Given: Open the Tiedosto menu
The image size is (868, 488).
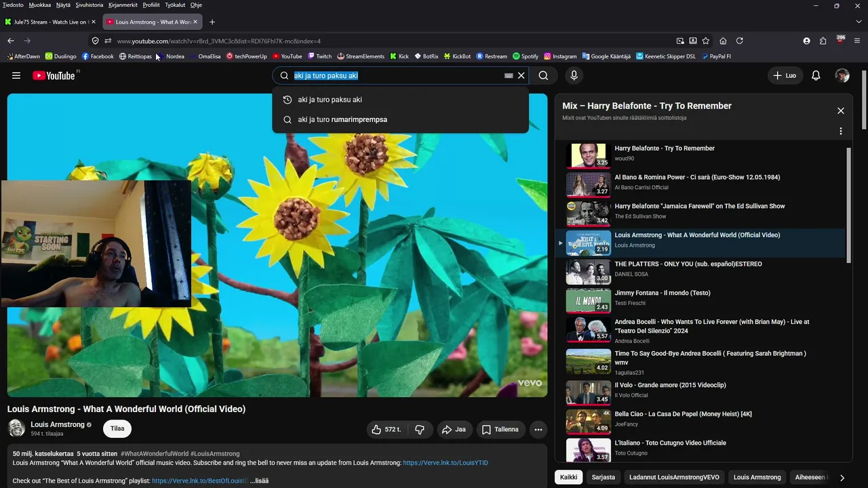Looking at the screenshot, I should [13, 5].
